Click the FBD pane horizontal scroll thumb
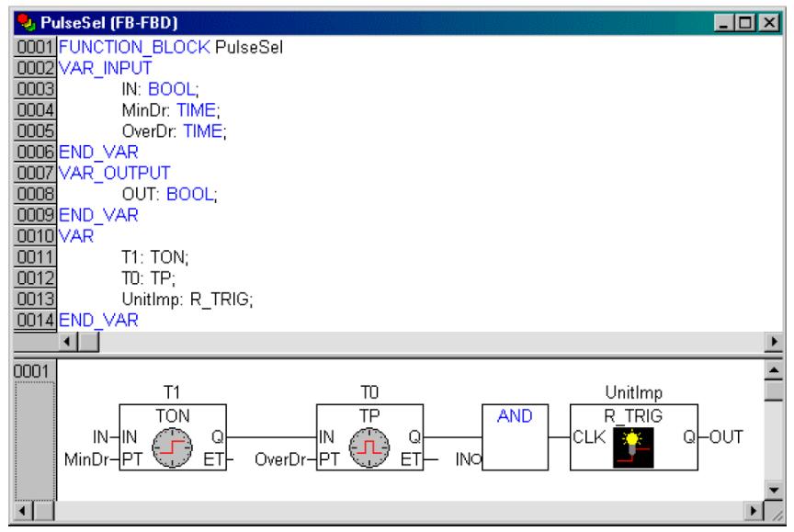 click(44, 511)
